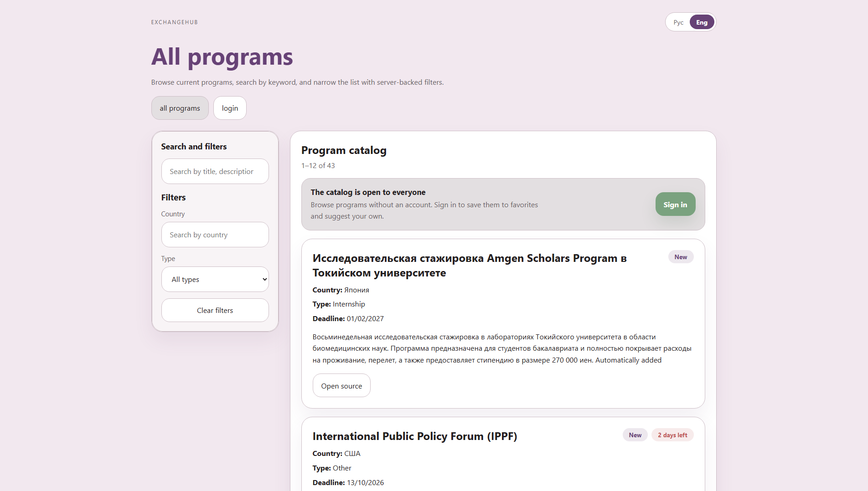The height and width of the screenshot is (491, 868).
Task: Click the 1–12 of 43 counter
Action: [x=318, y=165]
